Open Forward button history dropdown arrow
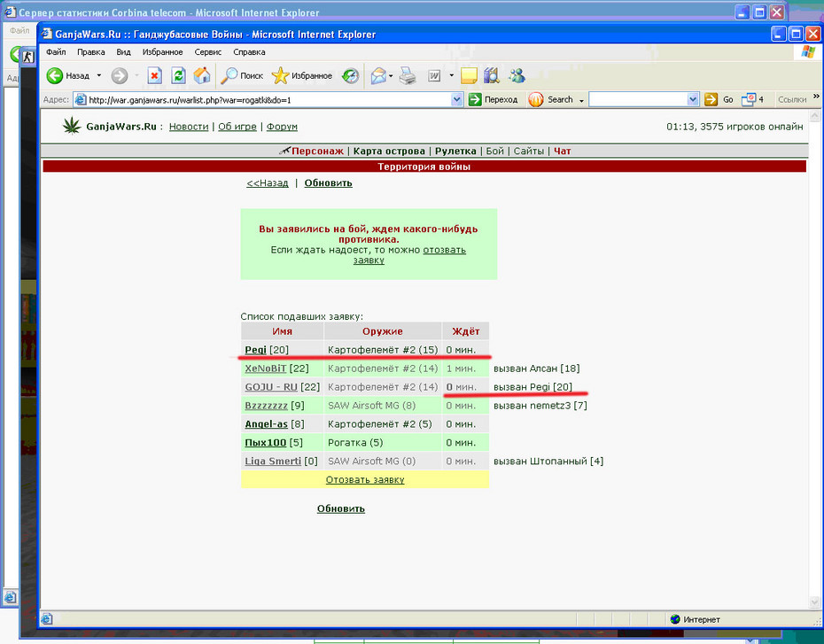This screenshot has width=824, height=644. (x=136, y=75)
